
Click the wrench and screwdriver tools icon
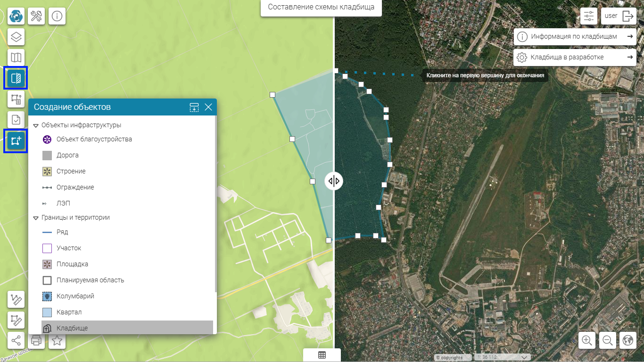36,16
